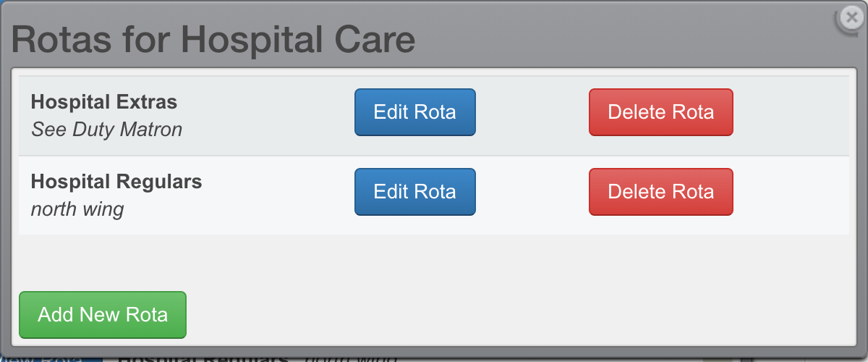
Task: Open Edit Rota for Hospital Regulars
Action: (414, 192)
